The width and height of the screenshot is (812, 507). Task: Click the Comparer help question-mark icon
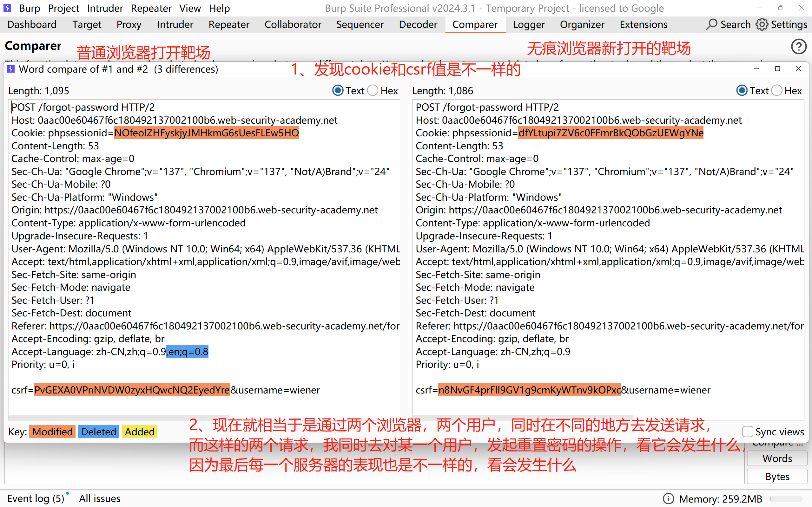tap(799, 47)
